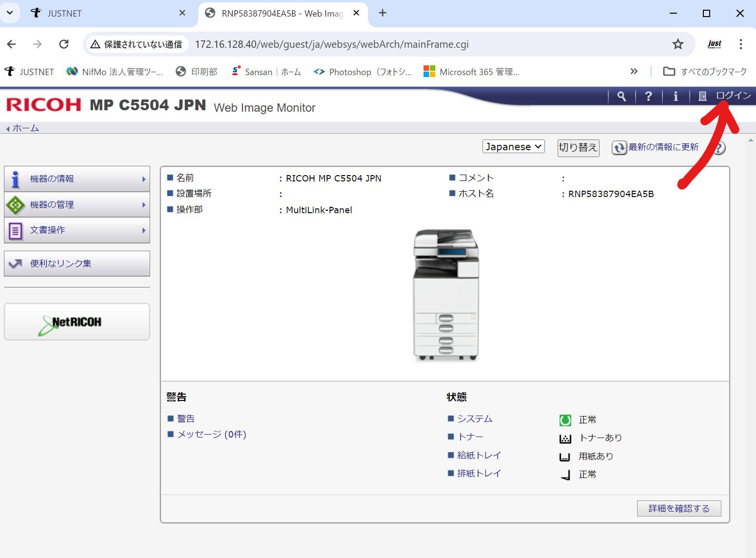Click the page scrollbar up arrow
Viewport: 756px width, 558px height.
751,140
